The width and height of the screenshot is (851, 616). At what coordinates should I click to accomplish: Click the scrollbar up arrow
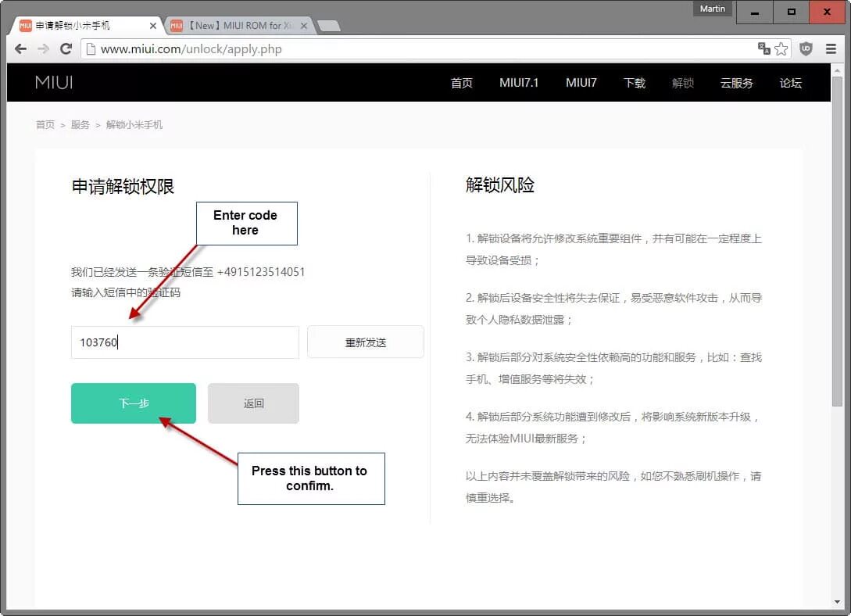[837, 70]
